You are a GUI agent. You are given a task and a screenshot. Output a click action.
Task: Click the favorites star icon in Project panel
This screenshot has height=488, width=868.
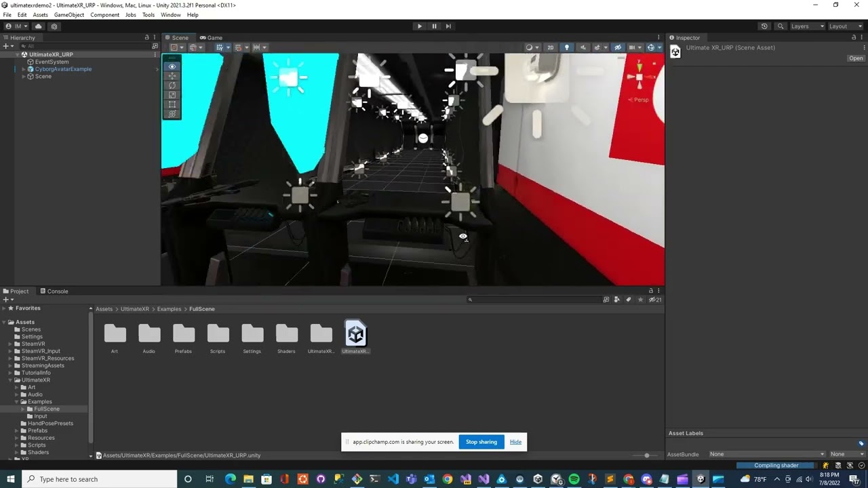point(640,300)
